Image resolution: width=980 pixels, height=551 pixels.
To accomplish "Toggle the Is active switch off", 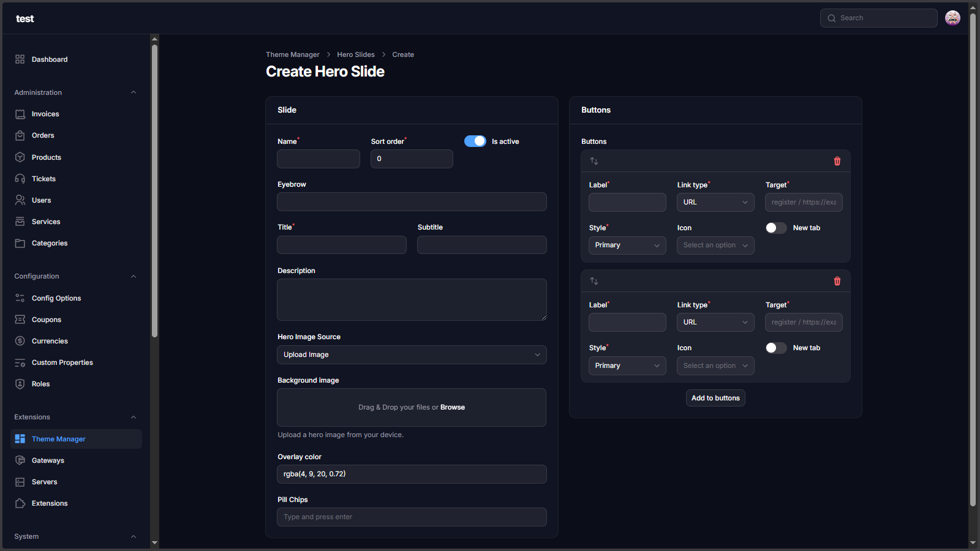I will pyautogui.click(x=475, y=141).
